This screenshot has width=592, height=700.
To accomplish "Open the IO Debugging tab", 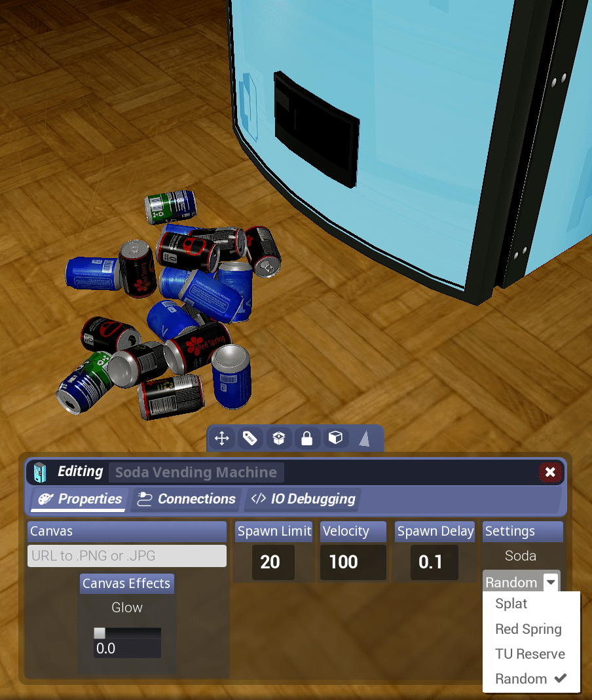I will [x=303, y=499].
